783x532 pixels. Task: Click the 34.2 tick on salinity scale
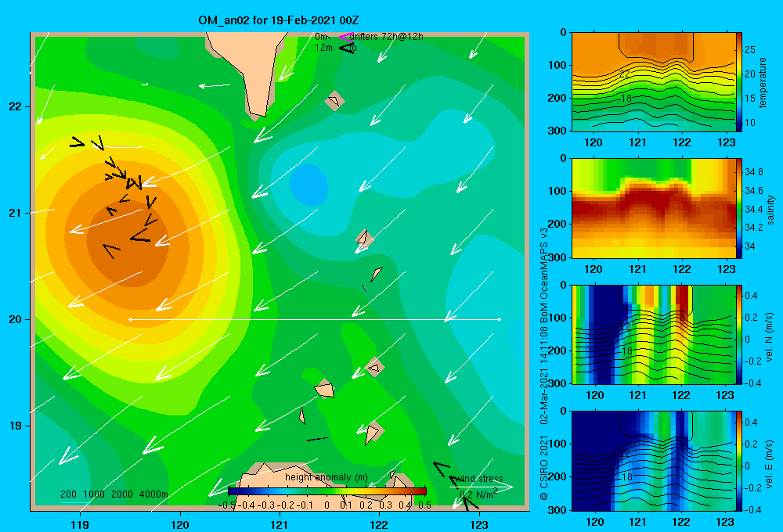coord(753,228)
